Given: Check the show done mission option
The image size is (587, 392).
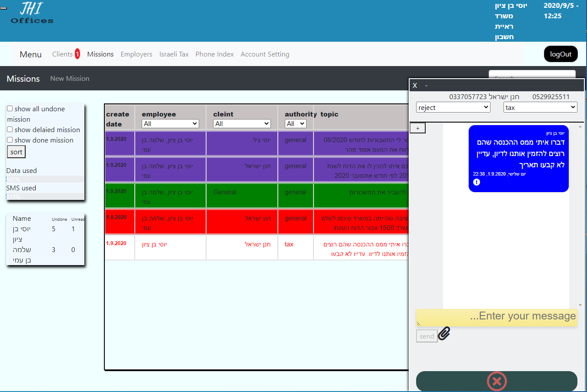Looking at the screenshot, I should (x=10, y=140).
